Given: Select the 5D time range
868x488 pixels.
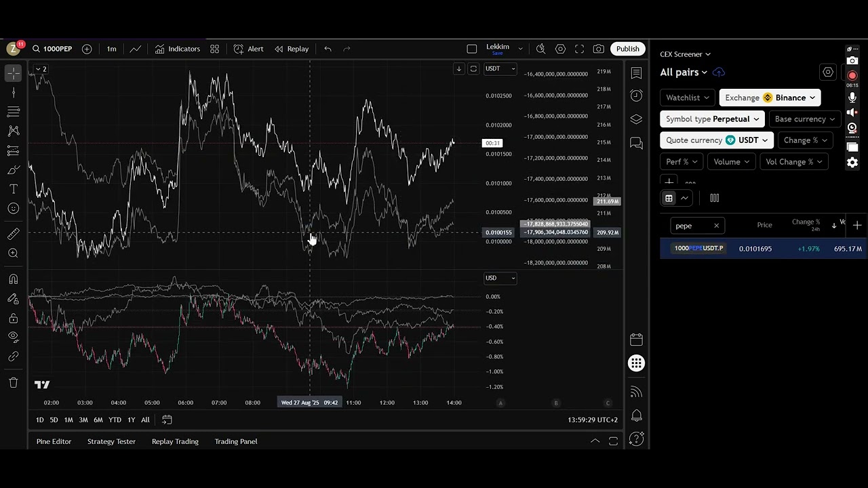Looking at the screenshot, I should pyautogui.click(x=54, y=420).
